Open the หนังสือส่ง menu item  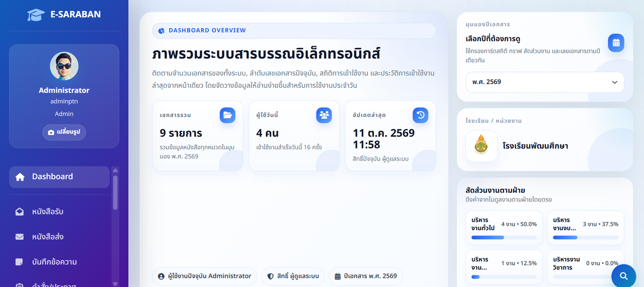click(x=59, y=237)
